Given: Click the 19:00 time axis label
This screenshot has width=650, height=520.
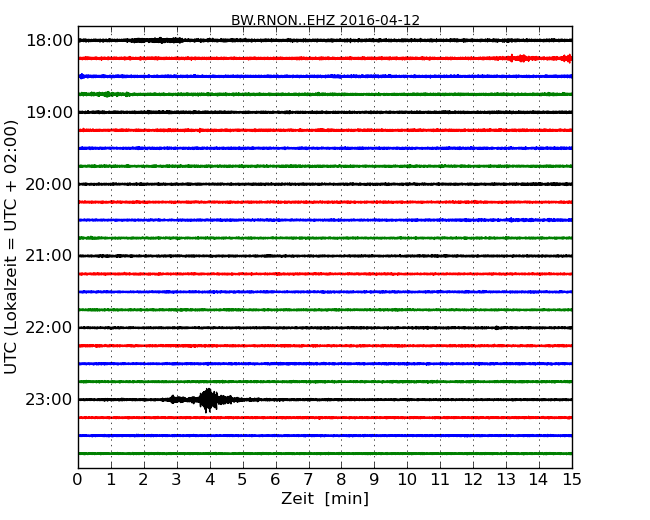Looking at the screenshot, I should (x=49, y=112).
